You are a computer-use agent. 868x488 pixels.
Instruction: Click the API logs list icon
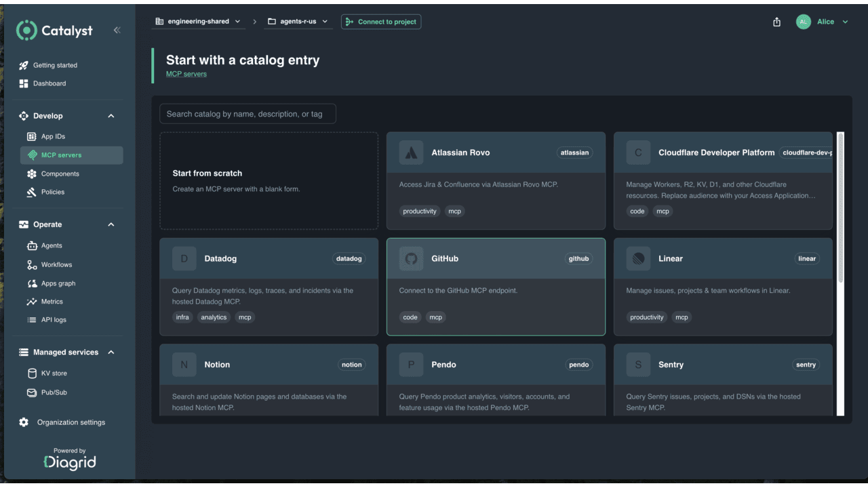pos(32,320)
